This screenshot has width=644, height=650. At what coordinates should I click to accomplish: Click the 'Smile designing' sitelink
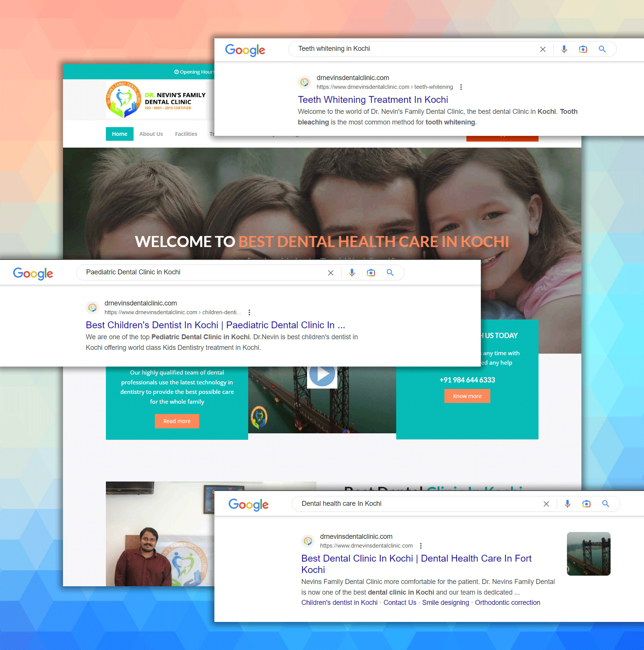pos(446,603)
